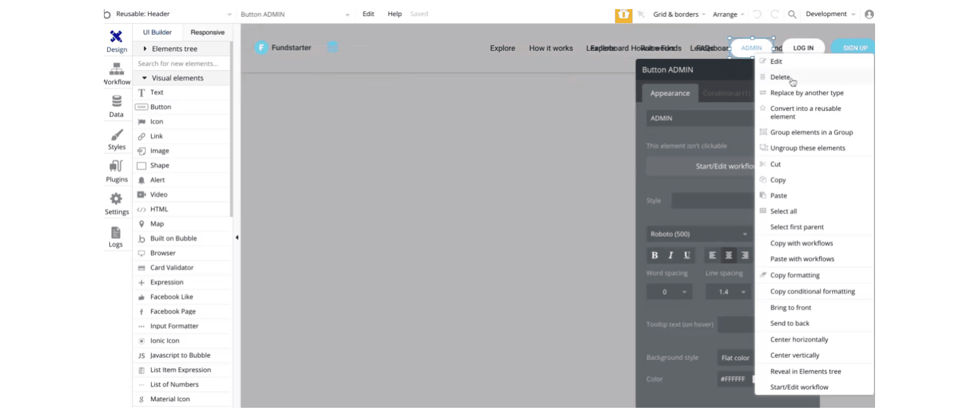Toggle Italic text formatting
This screenshot has height=411, width=980.
point(670,255)
